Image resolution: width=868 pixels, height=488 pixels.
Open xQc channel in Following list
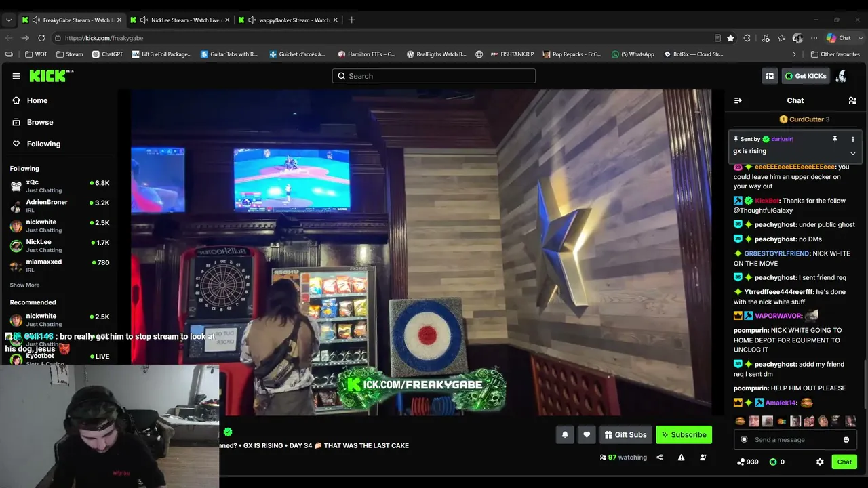click(x=60, y=186)
